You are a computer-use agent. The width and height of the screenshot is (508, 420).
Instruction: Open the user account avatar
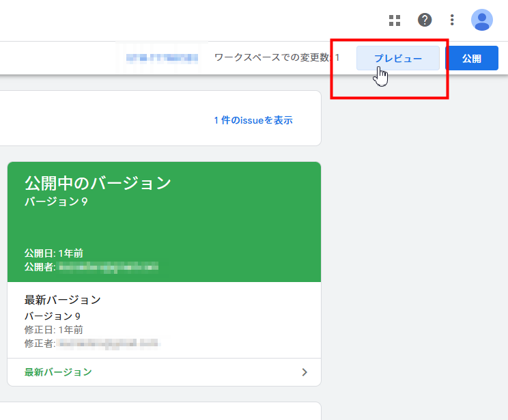[482, 20]
